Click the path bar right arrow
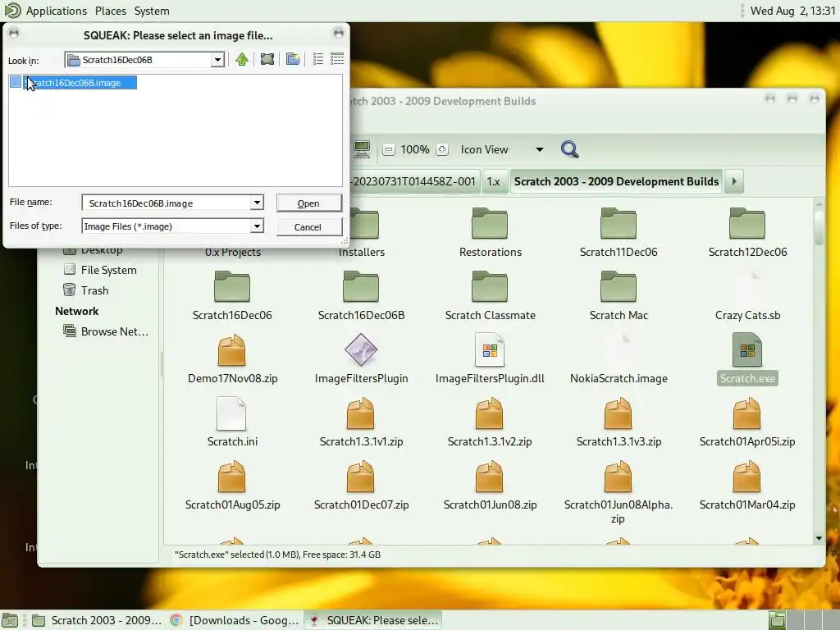This screenshot has height=630, width=840. point(734,181)
